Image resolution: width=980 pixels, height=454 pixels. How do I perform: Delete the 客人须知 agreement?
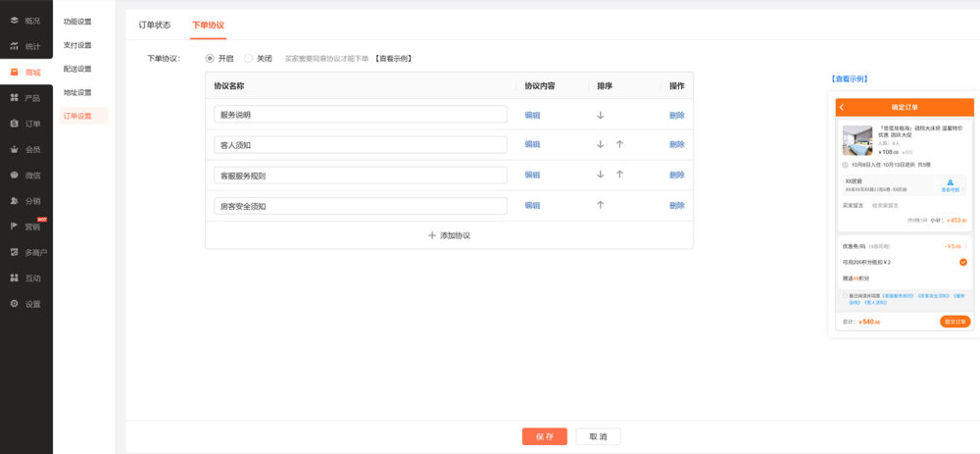point(677,144)
